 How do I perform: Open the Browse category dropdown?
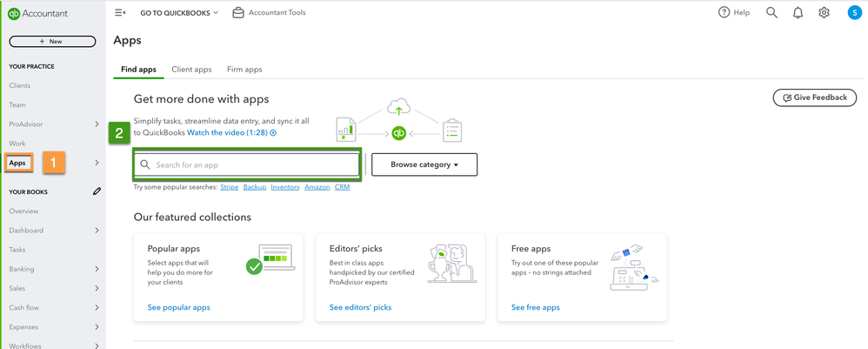point(424,164)
